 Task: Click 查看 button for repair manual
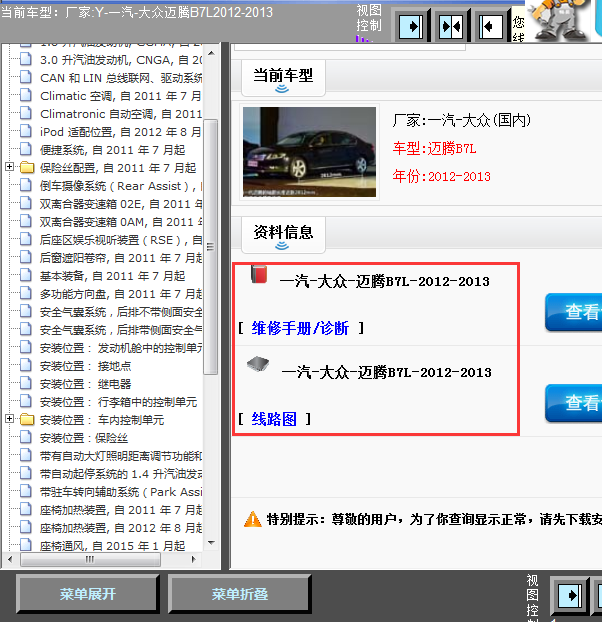click(x=574, y=312)
